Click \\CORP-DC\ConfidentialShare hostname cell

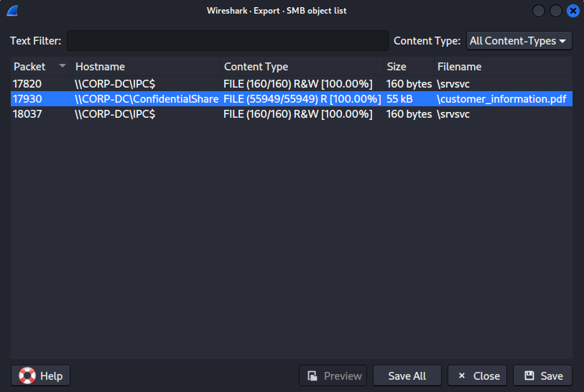pyautogui.click(x=147, y=98)
